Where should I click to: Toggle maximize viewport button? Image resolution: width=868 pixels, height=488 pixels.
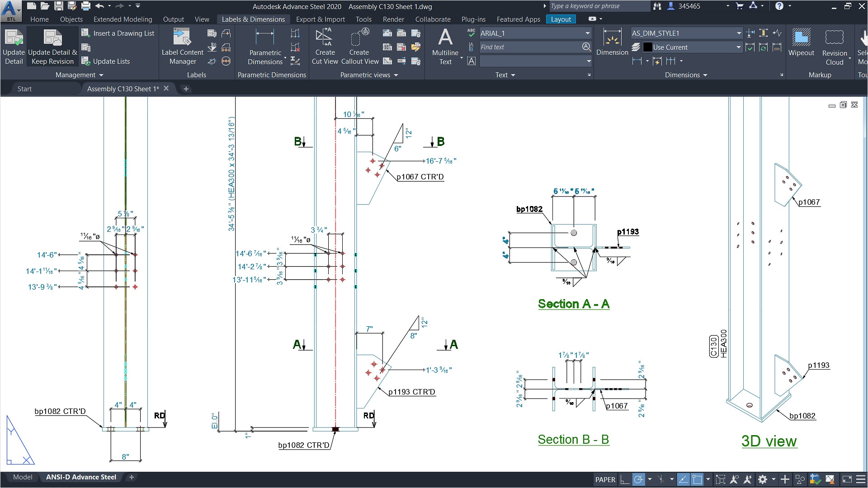click(x=721, y=479)
